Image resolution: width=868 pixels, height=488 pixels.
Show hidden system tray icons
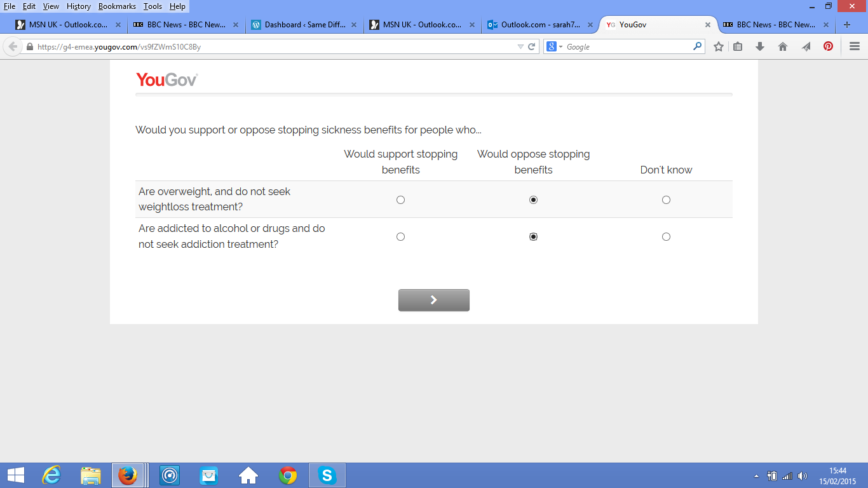756,476
